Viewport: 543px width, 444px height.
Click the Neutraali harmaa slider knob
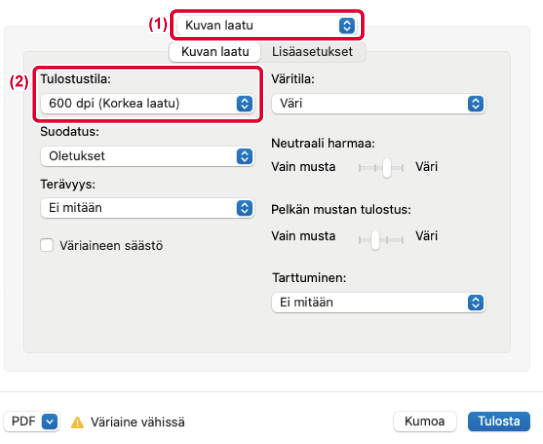387,168
